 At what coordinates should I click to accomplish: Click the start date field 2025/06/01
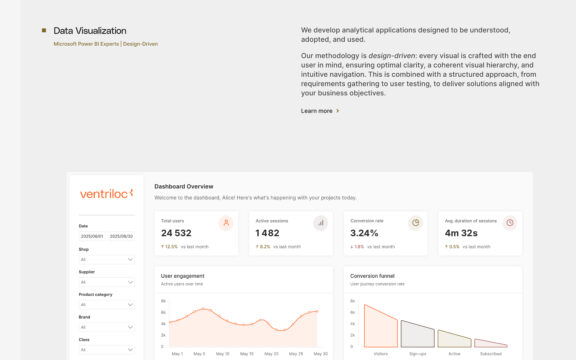click(92, 236)
